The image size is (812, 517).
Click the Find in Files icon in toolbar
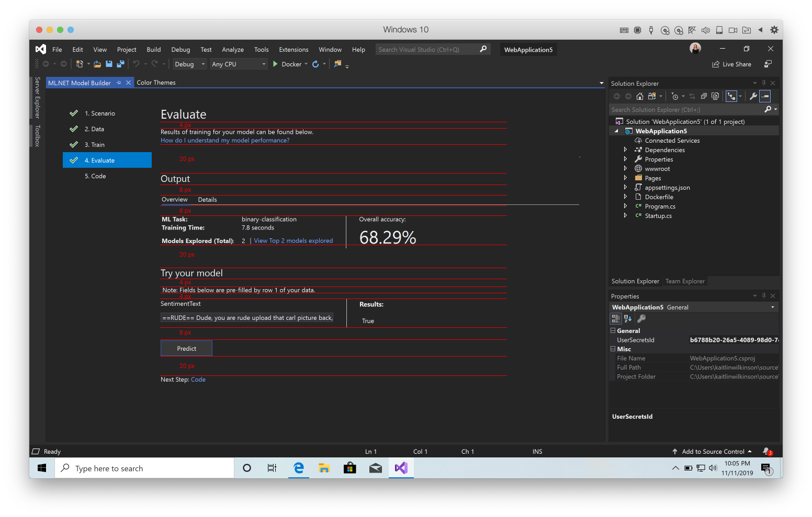pyautogui.click(x=337, y=64)
